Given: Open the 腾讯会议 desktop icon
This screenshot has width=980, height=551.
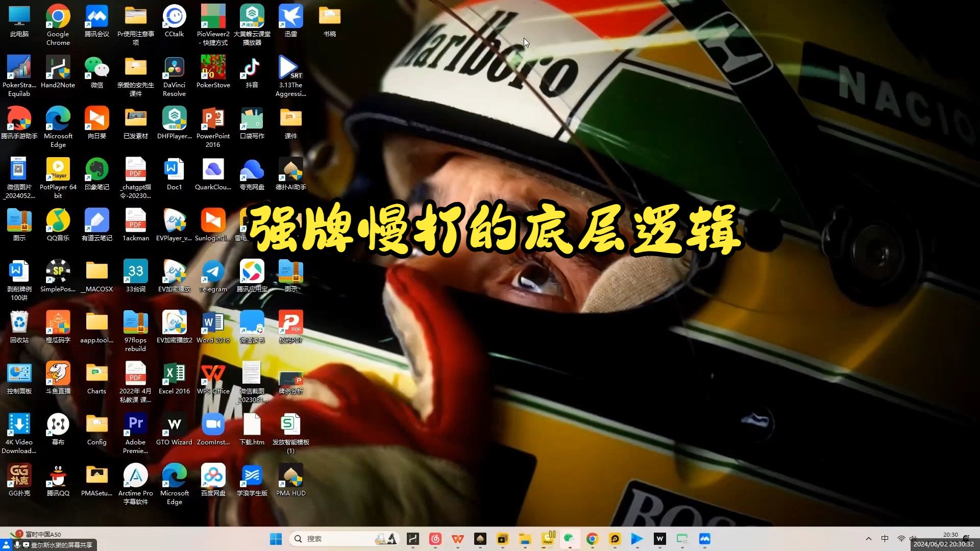Looking at the screenshot, I should point(96,21).
